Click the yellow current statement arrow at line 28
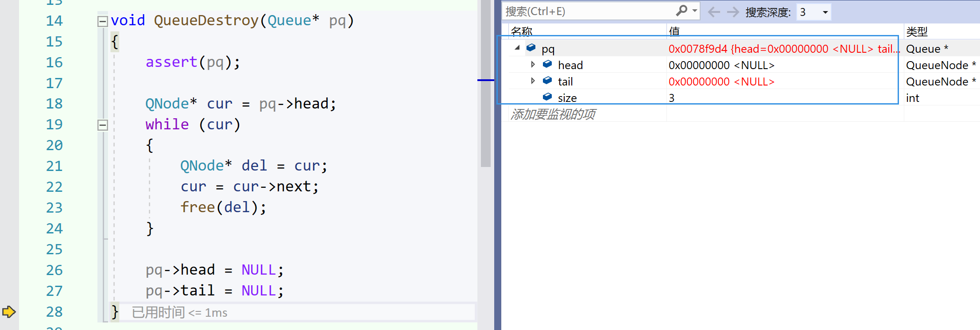 point(9,312)
